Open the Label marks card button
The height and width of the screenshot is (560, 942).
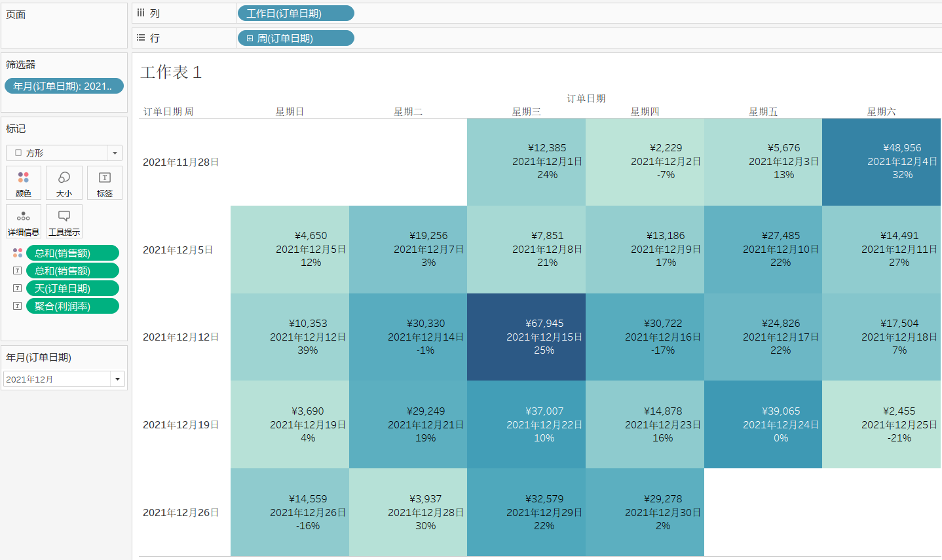click(105, 183)
